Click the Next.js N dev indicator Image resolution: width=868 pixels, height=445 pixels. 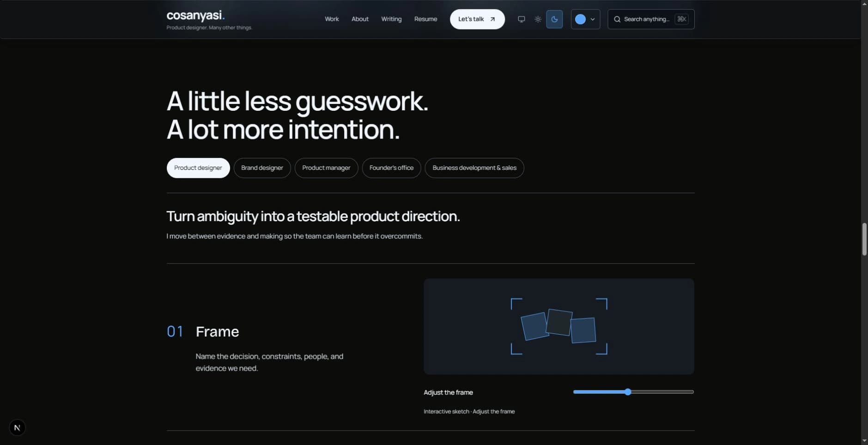click(17, 427)
